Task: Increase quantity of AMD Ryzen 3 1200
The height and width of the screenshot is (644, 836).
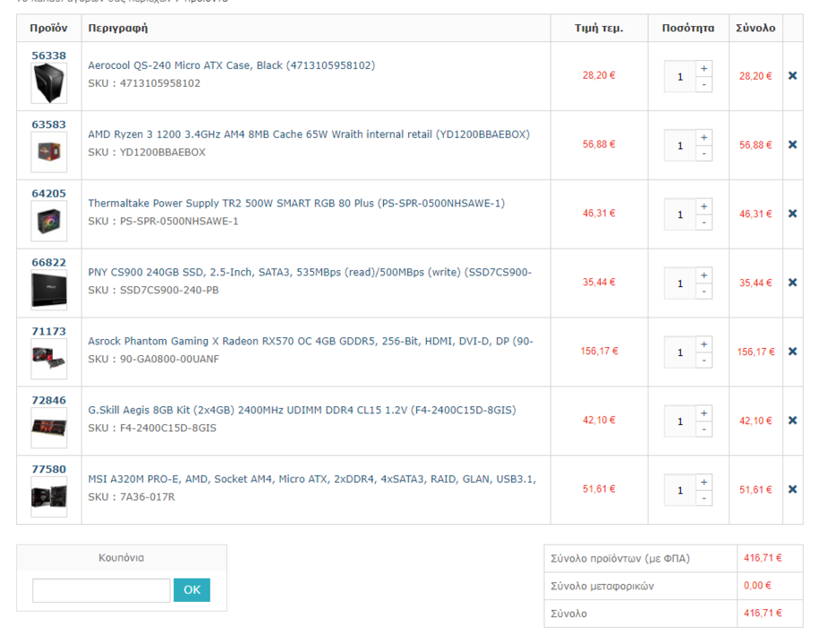Action: point(704,138)
